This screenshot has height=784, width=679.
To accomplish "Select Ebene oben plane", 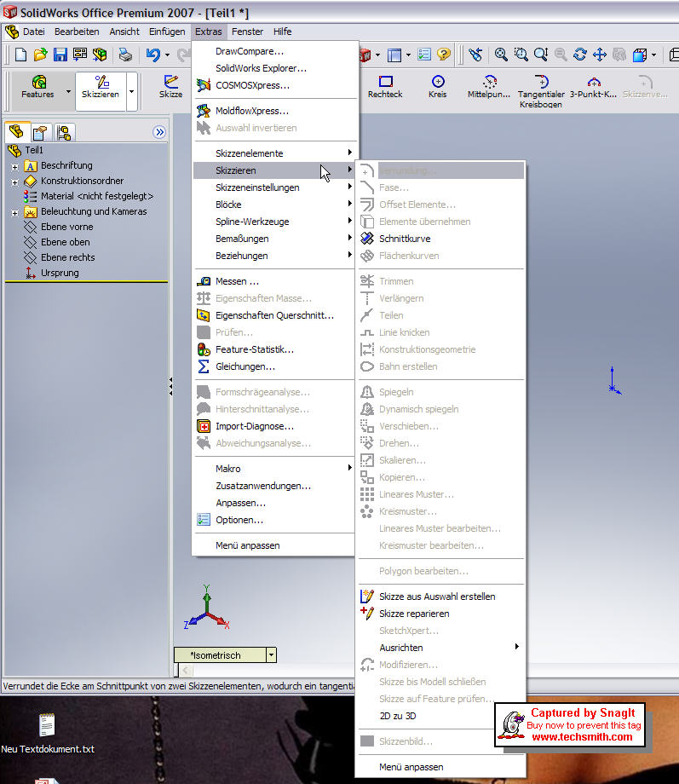I will (66, 242).
